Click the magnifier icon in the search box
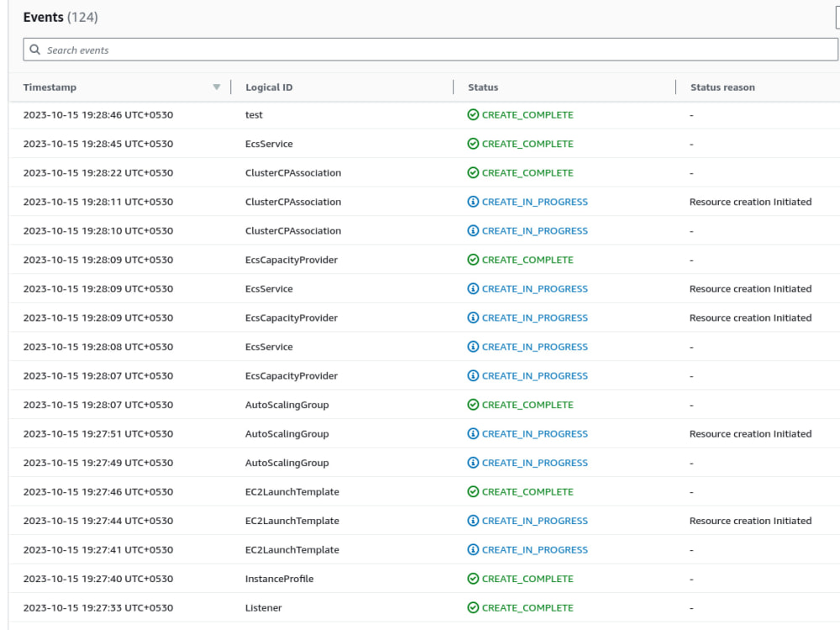The height and width of the screenshot is (630, 840). [x=34, y=50]
